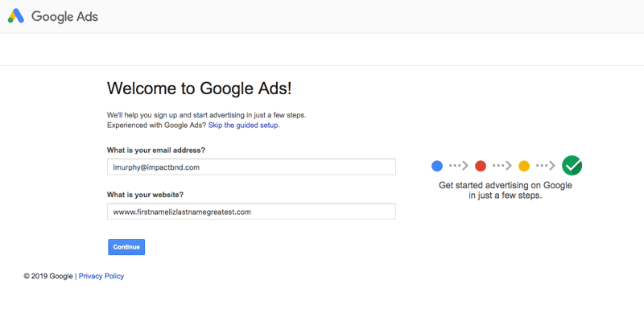Open the Skip the guided setup link
Viewport: 644px width, 317px height.
pos(244,126)
